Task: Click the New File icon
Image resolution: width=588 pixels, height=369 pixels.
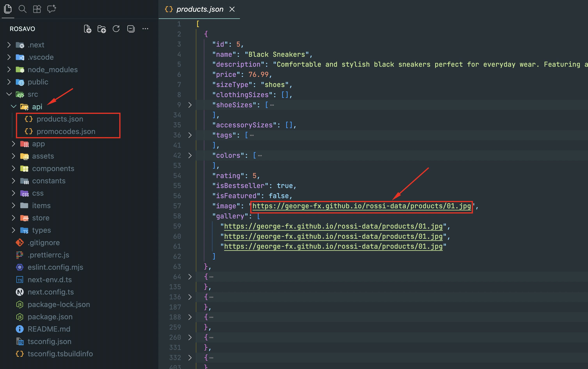Action: (x=87, y=29)
